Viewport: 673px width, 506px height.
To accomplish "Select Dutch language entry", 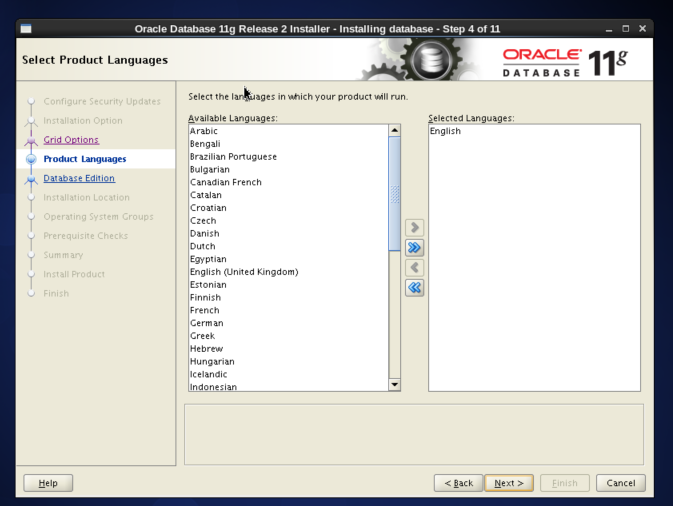I will [288, 246].
